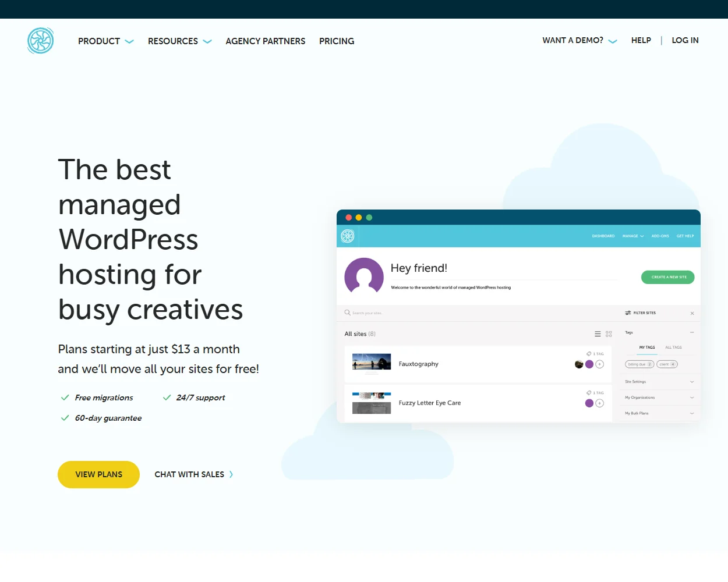Add a collaborator on Fuzzy Letter Eye Care

click(599, 403)
